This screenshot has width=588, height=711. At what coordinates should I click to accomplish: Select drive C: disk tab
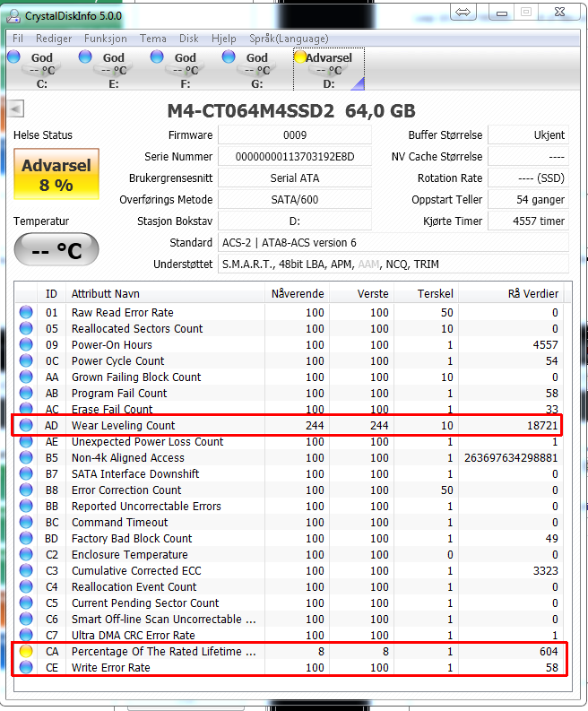point(41,69)
